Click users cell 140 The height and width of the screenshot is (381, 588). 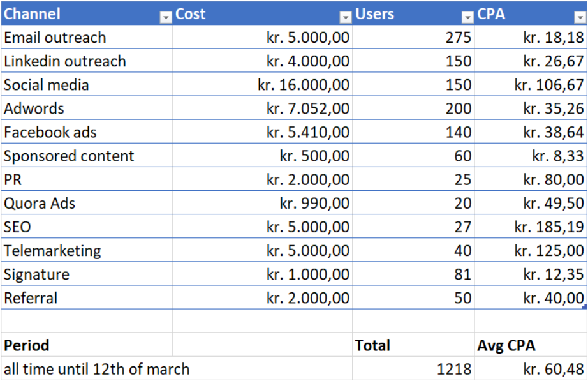coord(413,131)
